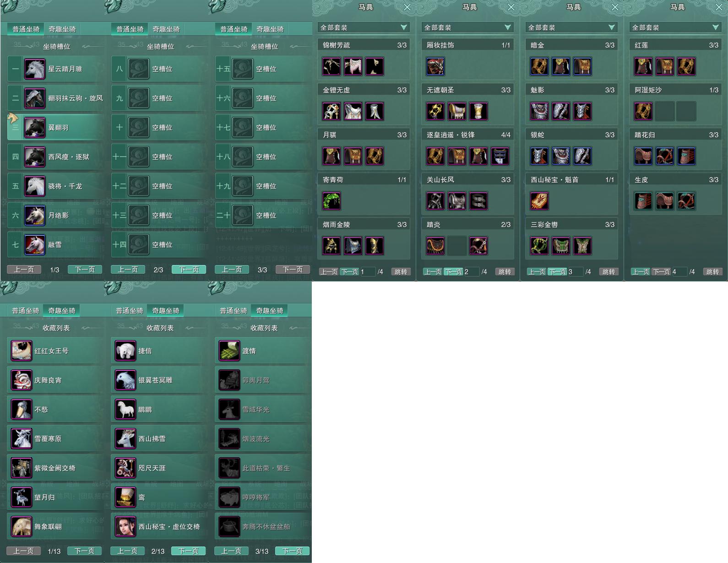Click the 鸾 mount icon
The image size is (728, 563).
[125, 497]
